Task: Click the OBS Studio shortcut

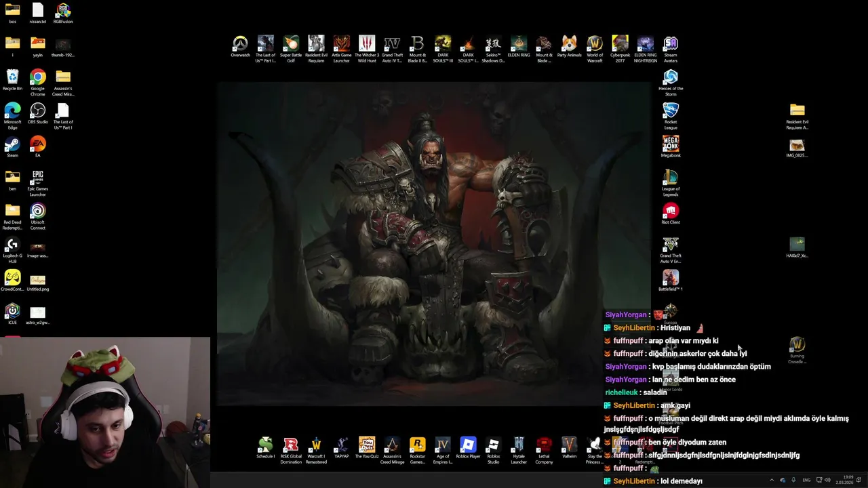Action: point(38,113)
